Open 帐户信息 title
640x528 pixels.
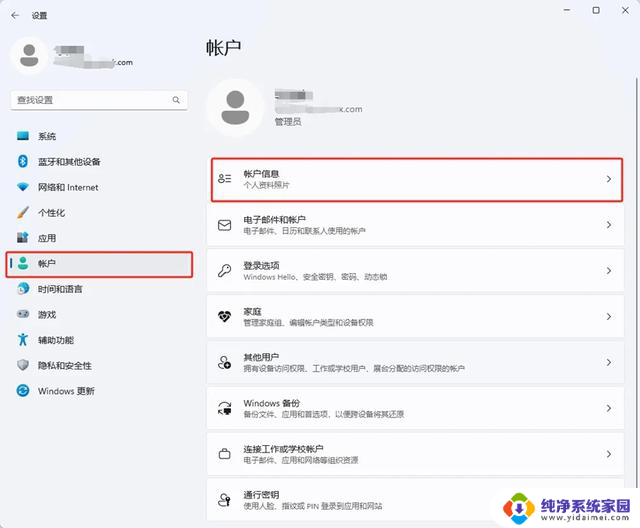click(x=261, y=174)
